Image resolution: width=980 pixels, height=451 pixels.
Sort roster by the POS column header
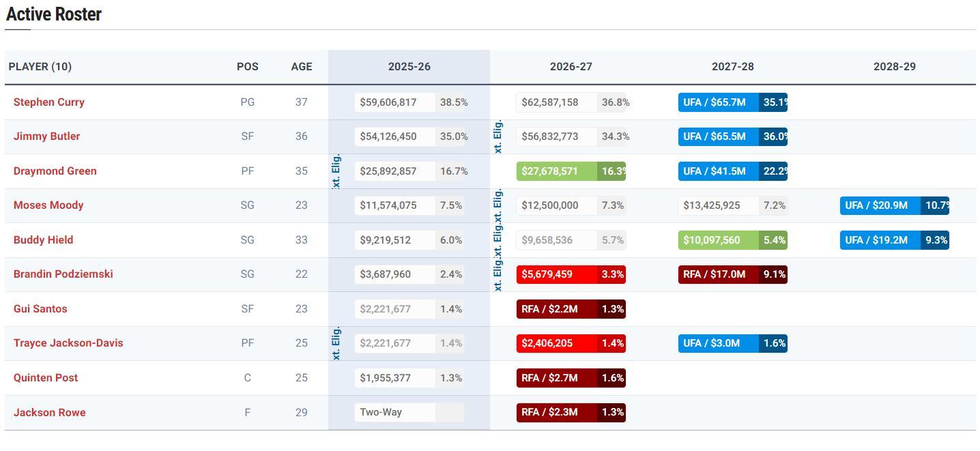click(x=247, y=67)
